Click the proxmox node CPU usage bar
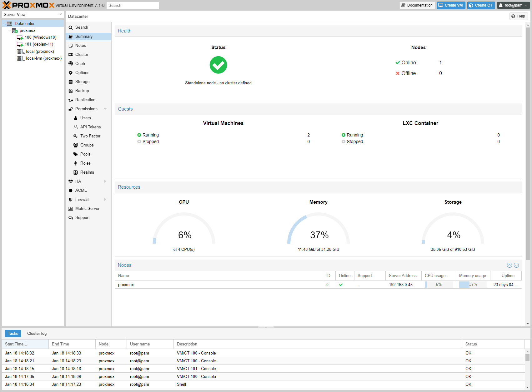This screenshot has width=532, height=392. point(439,285)
